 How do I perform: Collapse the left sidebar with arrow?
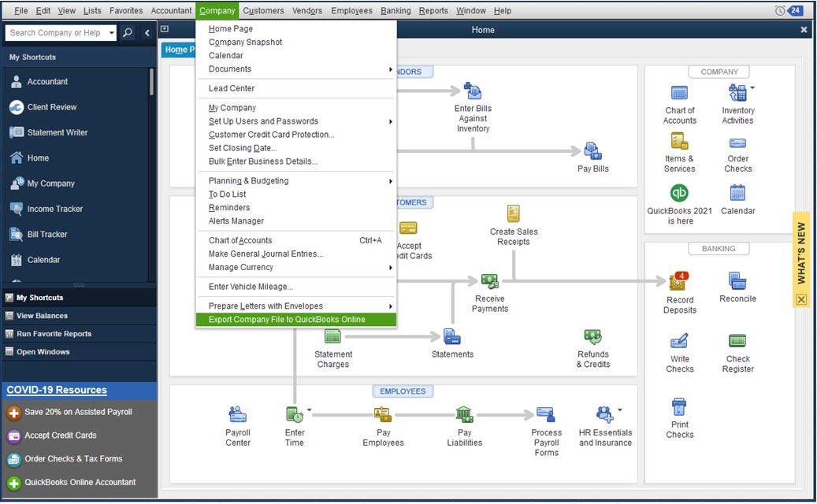click(147, 33)
